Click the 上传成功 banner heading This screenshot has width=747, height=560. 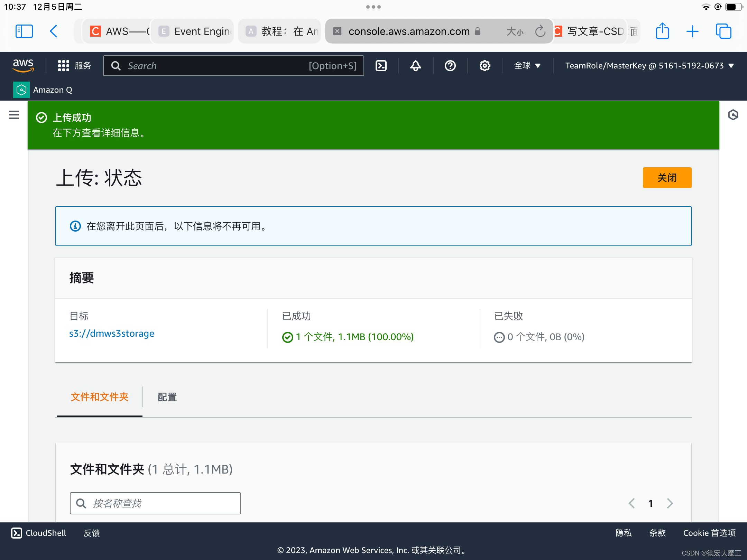point(72,118)
